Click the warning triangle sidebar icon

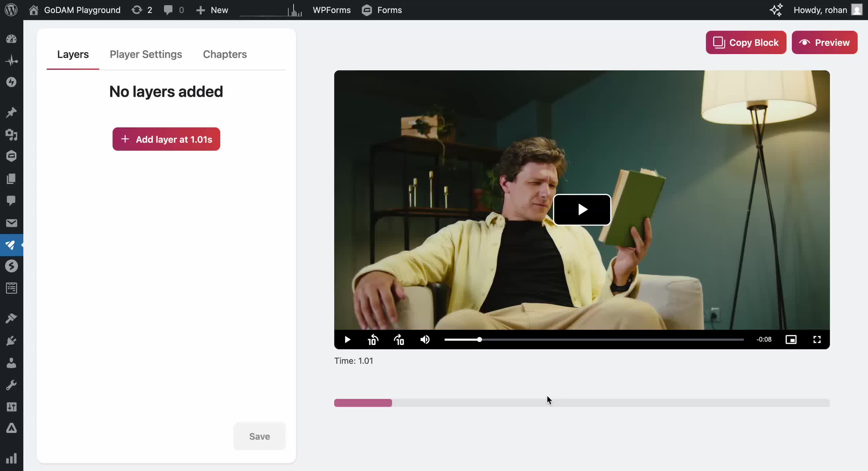pos(12,428)
